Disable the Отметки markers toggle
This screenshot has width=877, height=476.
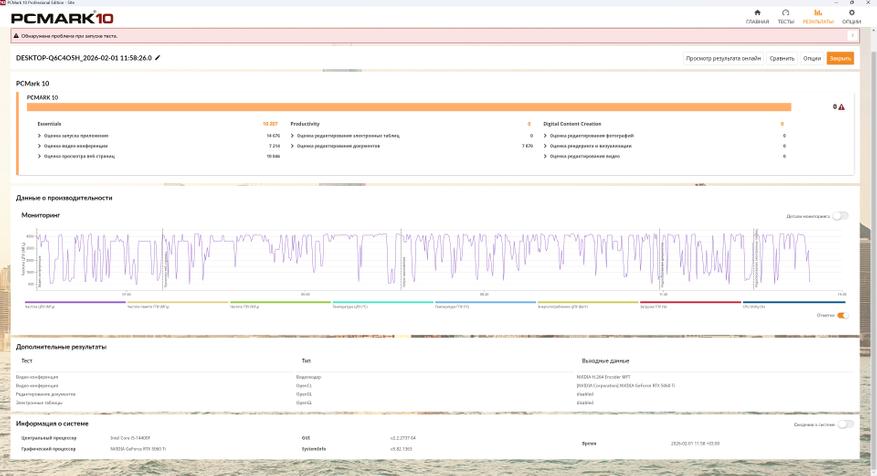[x=842, y=315]
